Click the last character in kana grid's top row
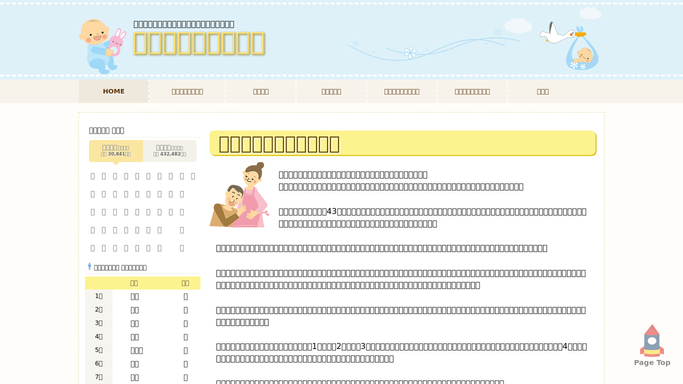 [x=193, y=176]
